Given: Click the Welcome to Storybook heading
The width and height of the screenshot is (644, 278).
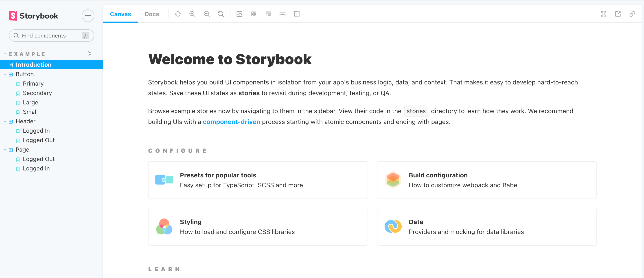Looking at the screenshot, I should point(230,60).
